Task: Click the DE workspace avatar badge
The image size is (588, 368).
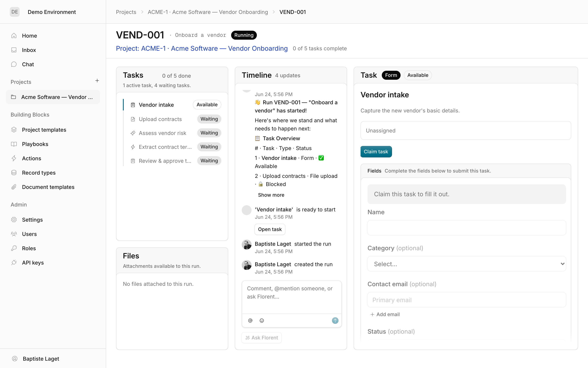Action: tap(14, 12)
